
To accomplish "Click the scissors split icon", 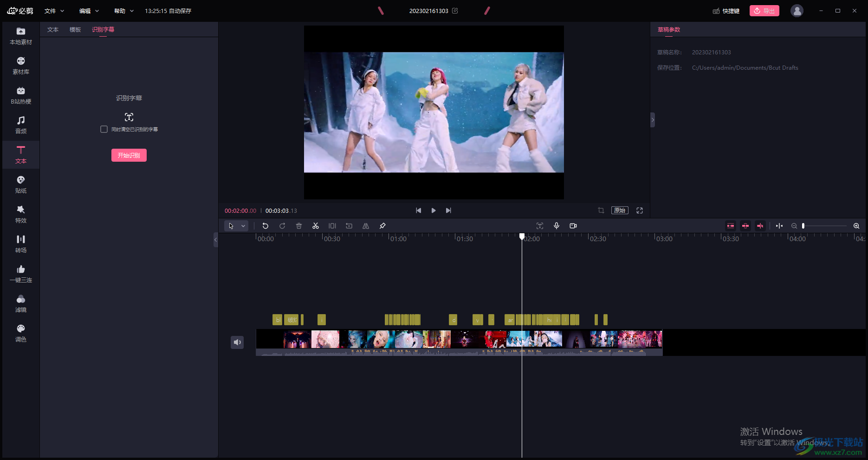I will pos(316,226).
